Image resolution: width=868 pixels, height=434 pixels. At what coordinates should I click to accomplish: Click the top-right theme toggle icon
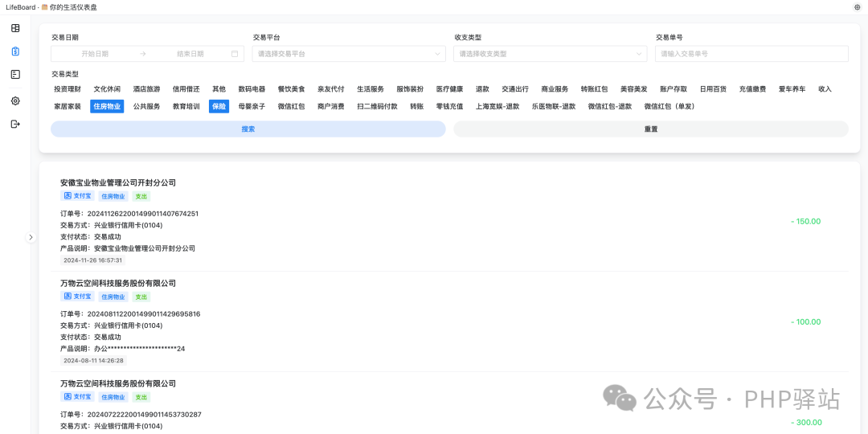(857, 7)
